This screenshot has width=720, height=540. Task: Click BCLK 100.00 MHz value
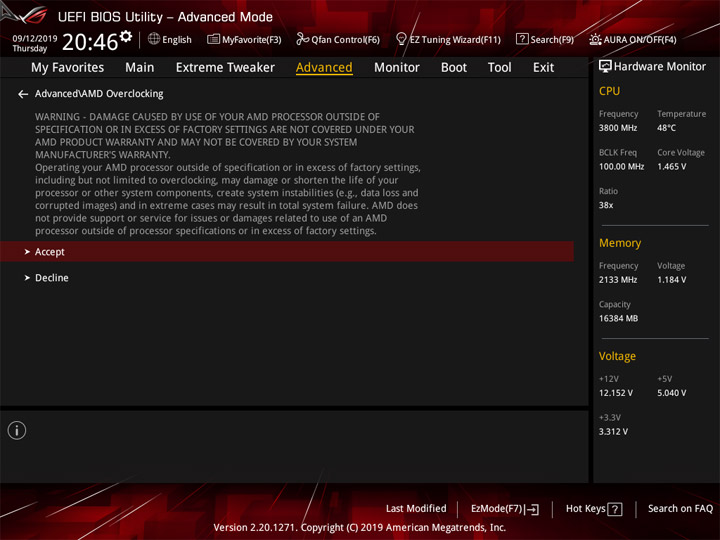[621, 166]
